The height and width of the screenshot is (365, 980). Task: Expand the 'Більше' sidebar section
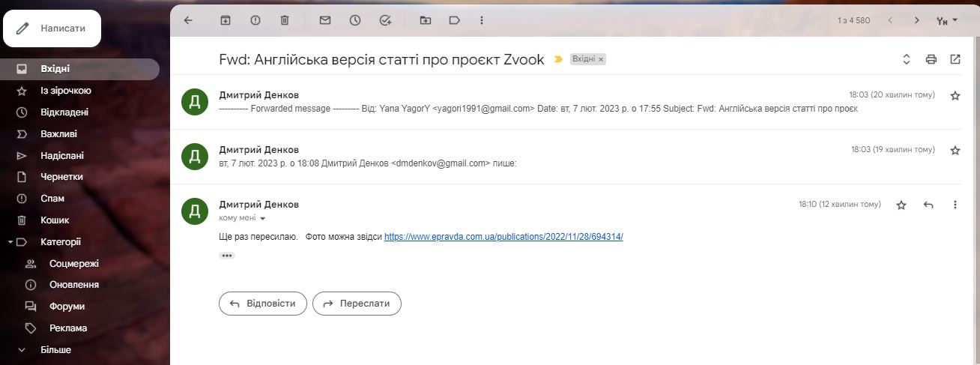[55, 349]
